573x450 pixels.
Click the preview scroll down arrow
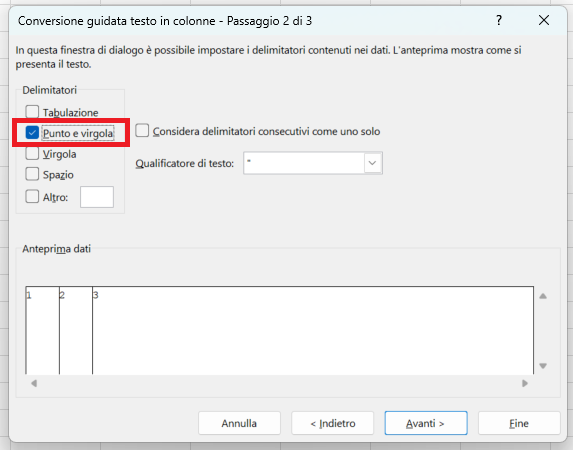[543, 366]
